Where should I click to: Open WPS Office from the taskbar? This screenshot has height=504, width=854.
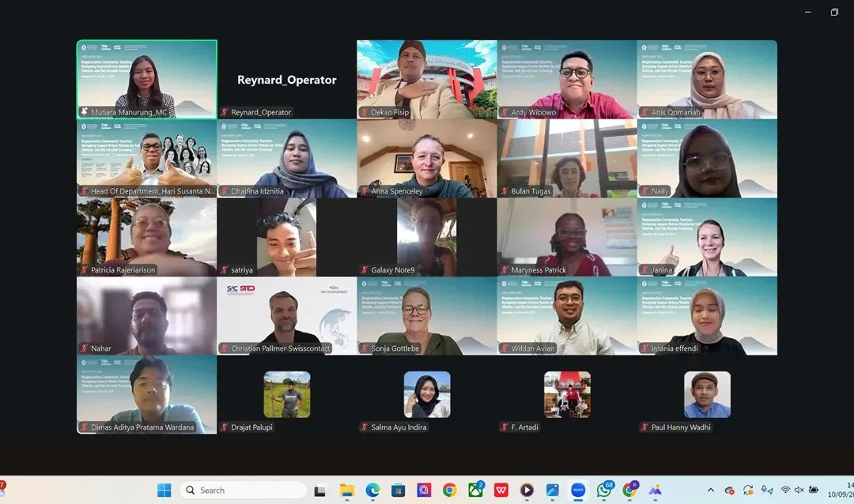click(501, 490)
